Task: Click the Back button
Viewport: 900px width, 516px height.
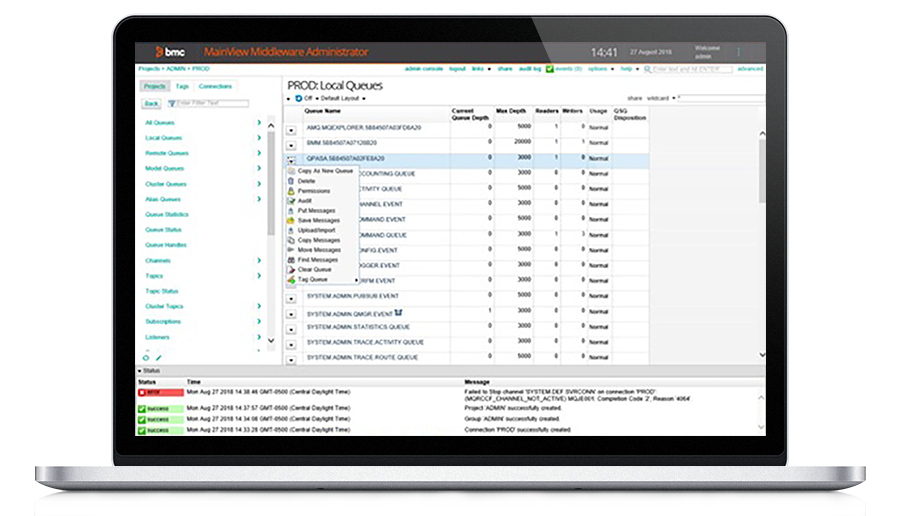Action: pos(151,103)
